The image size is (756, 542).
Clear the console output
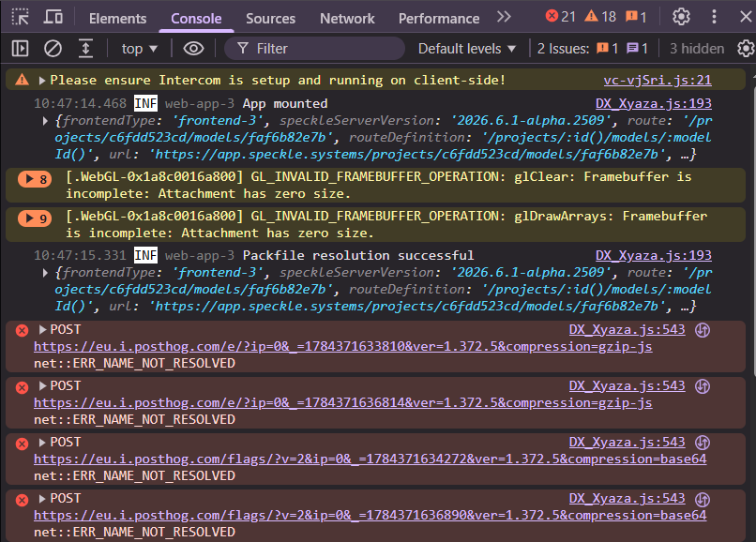point(53,48)
